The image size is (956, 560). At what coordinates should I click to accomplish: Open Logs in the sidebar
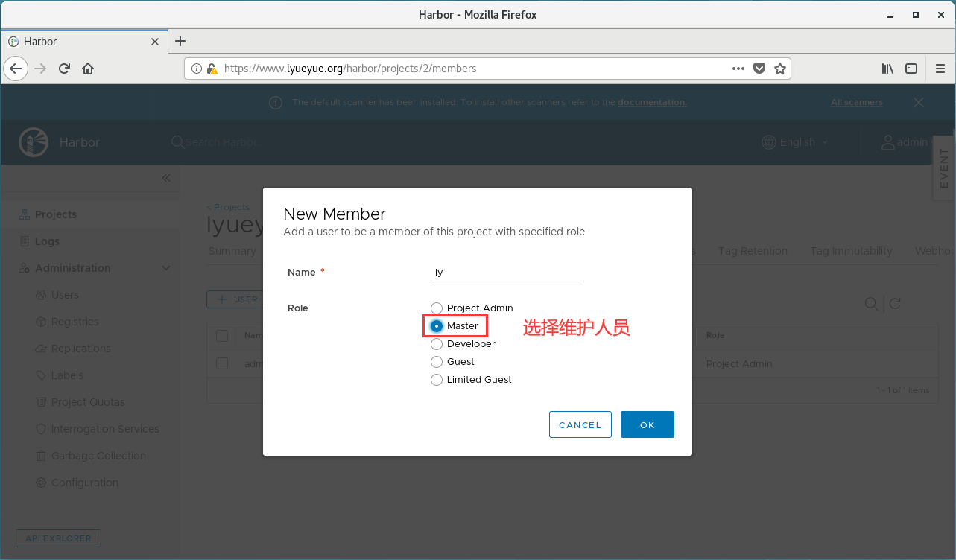(47, 241)
